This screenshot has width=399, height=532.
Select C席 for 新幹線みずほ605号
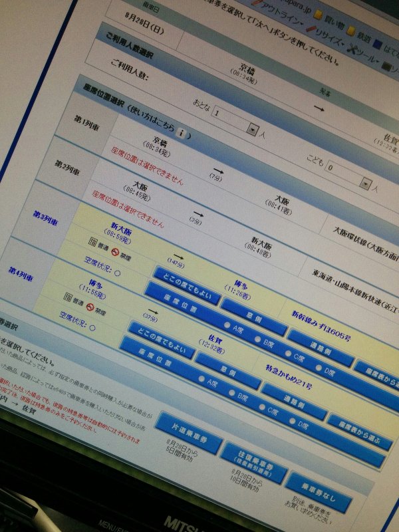pos(288,354)
